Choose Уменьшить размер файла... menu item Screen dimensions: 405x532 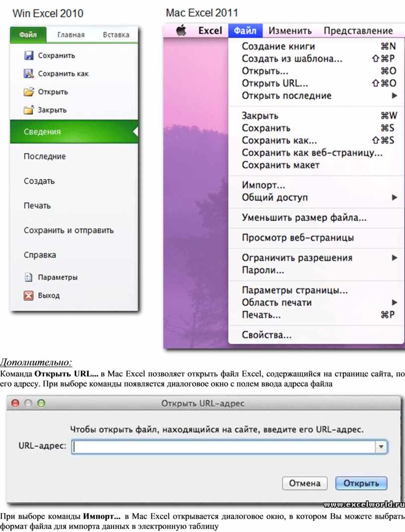(x=316, y=218)
